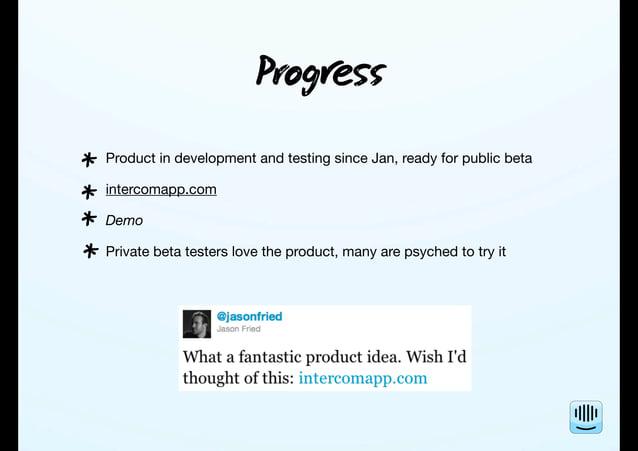638x451 pixels.
Task: Open the @jasonfried Twitter handle
Action: tap(249, 316)
